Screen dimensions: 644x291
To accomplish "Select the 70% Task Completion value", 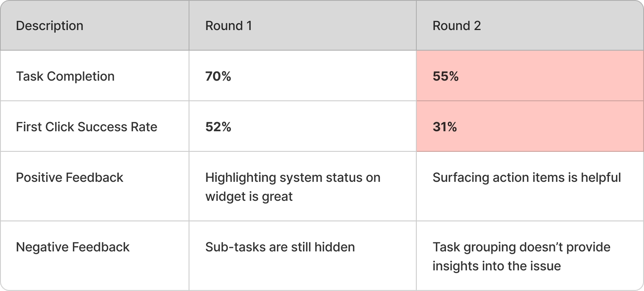I will (x=218, y=76).
